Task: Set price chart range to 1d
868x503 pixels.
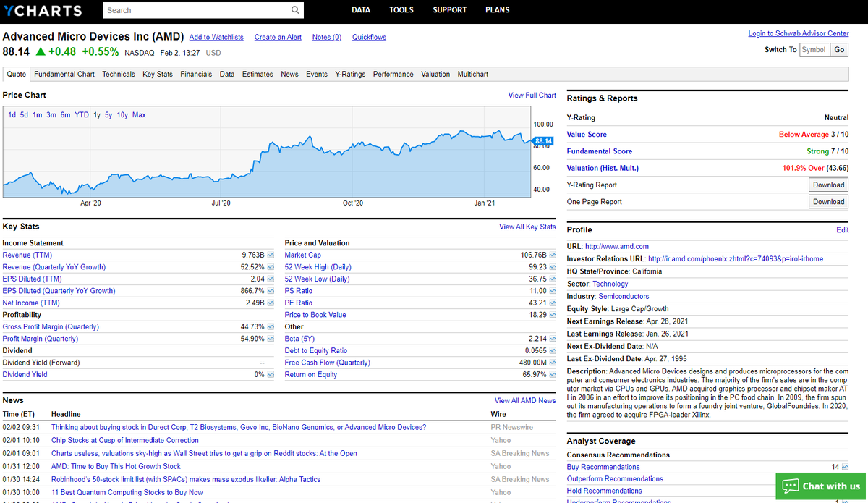Action: tap(12, 115)
